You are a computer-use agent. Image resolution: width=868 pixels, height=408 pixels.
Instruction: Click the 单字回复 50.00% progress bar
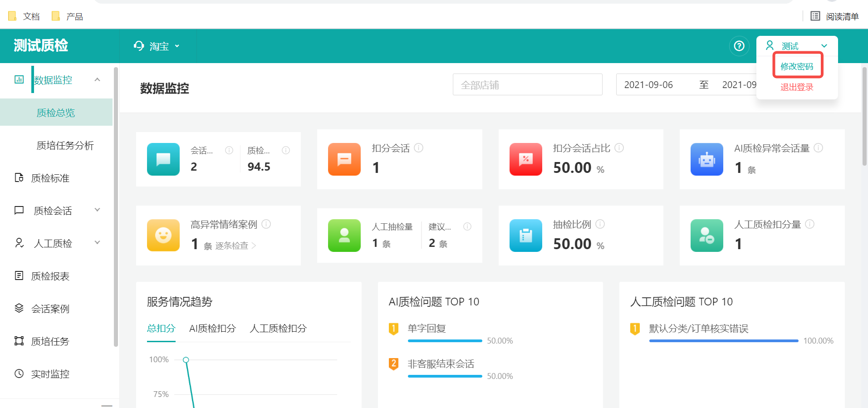[445, 341]
